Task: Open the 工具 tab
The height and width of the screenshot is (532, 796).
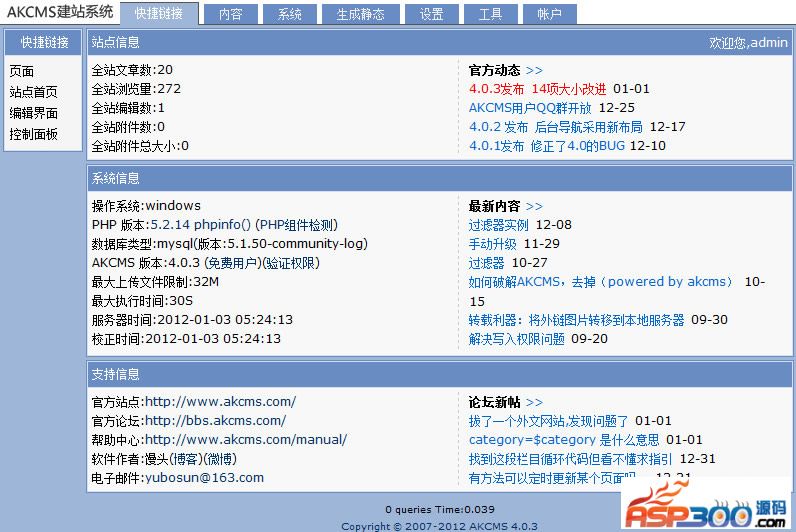Action: pyautogui.click(x=491, y=14)
